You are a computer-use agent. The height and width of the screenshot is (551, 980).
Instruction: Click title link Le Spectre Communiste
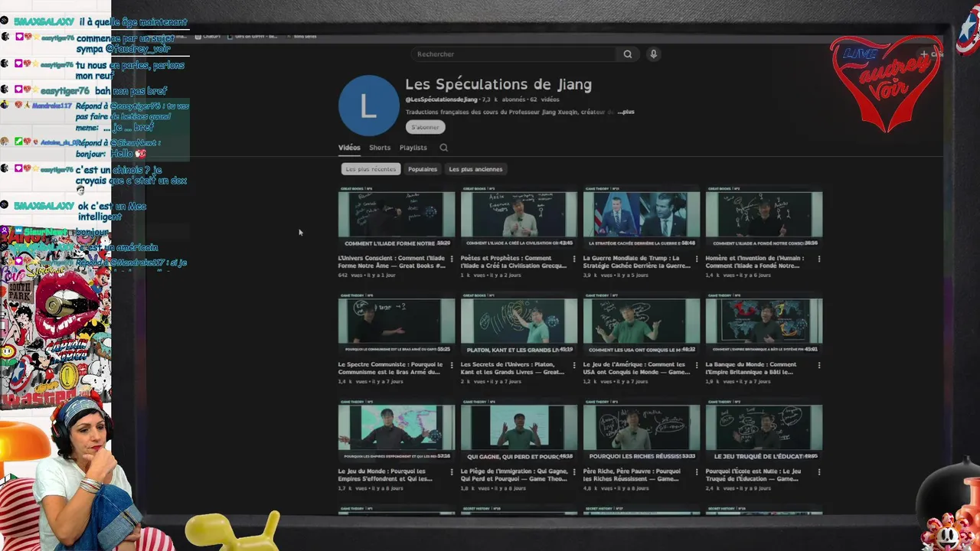click(390, 368)
